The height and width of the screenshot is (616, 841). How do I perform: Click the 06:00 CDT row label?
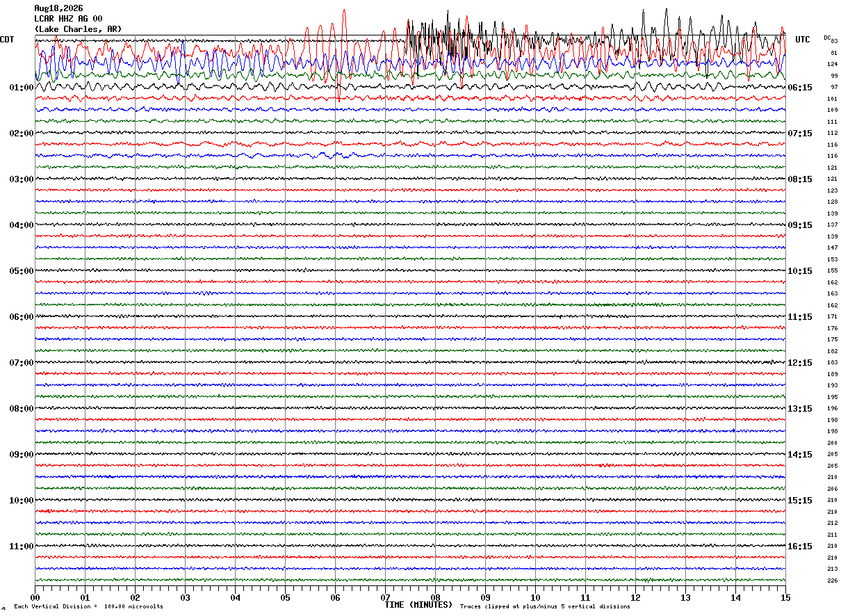click(22, 317)
